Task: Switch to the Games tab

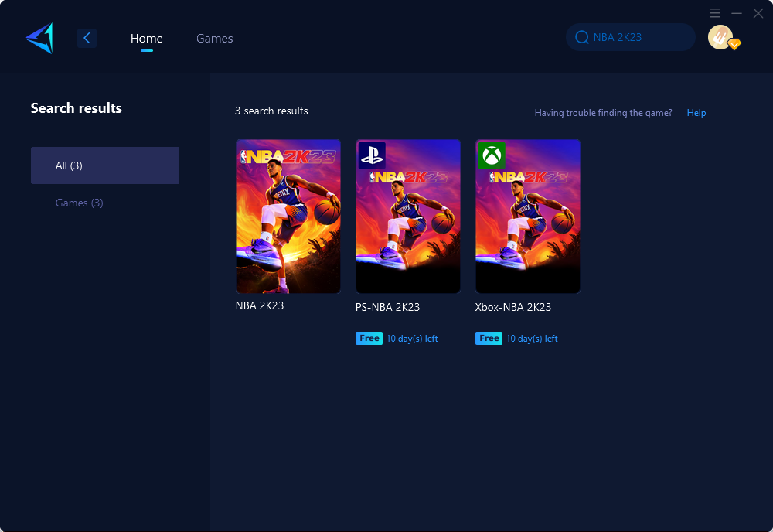Action: pyautogui.click(x=214, y=38)
